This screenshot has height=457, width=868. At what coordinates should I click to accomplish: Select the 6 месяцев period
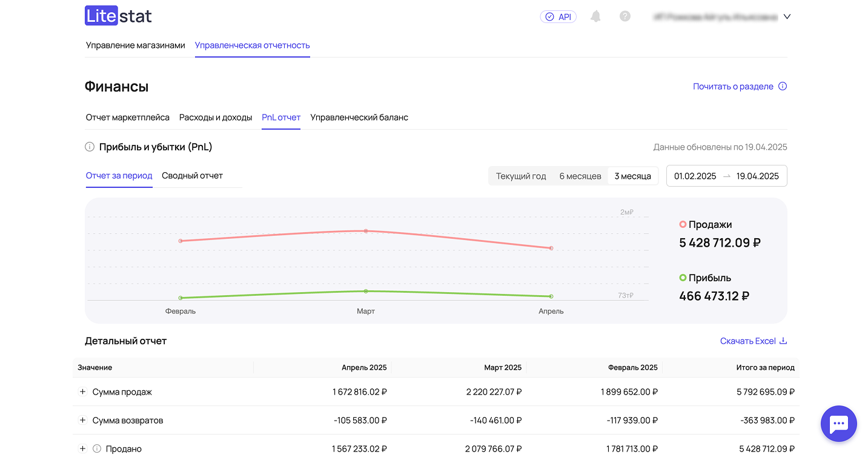coord(580,176)
